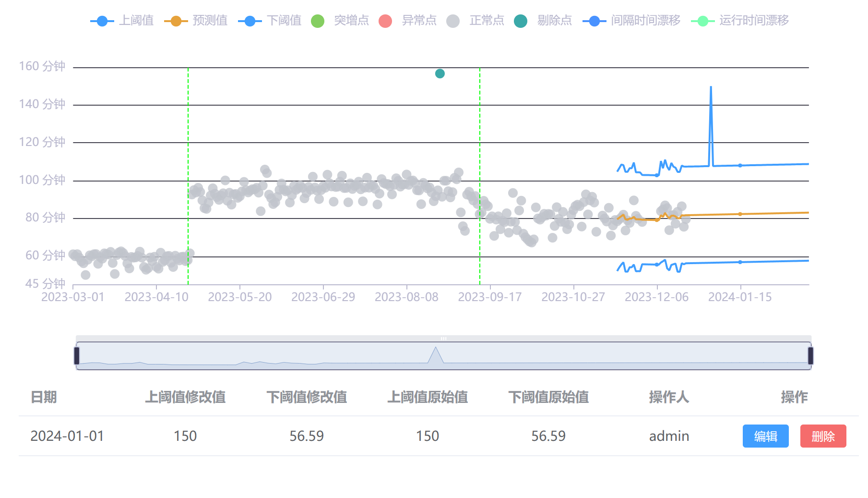Click the peak in the zoom slider preview

pyautogui.click(x=436, y=348)
